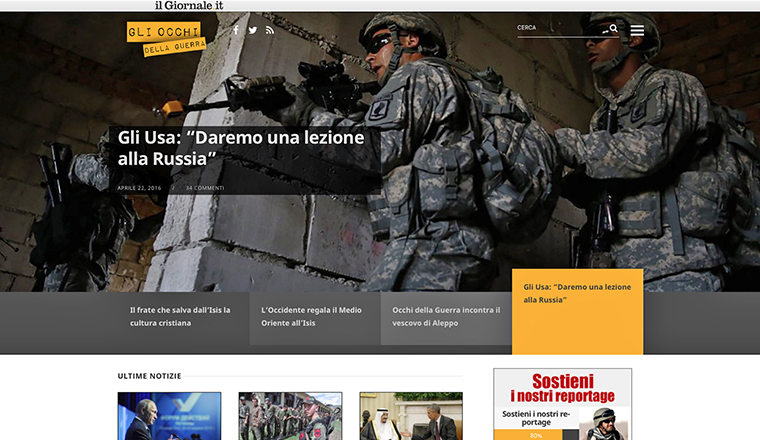Select tab 'L'Occidente regala il Medio Oriente'
Viewport: 760px width, 440px height.
tap(315, 318)
